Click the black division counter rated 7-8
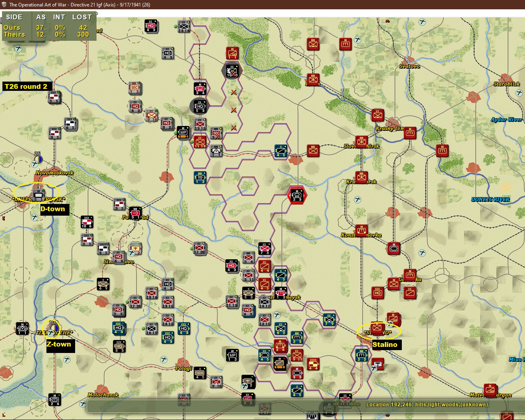Viewport: 525px width, 420px height. [265, 248]
